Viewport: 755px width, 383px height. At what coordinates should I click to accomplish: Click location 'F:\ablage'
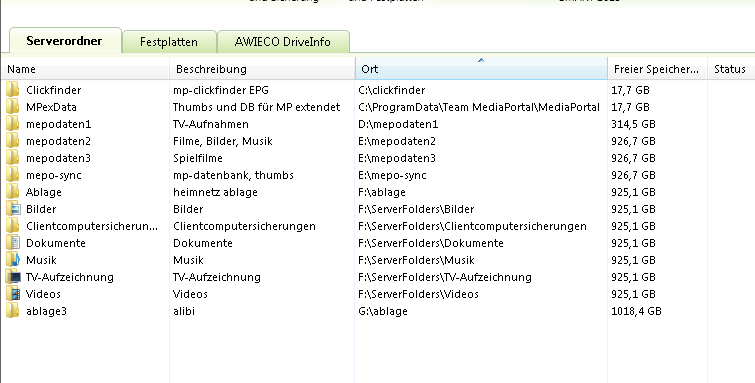tap(382, 192)
